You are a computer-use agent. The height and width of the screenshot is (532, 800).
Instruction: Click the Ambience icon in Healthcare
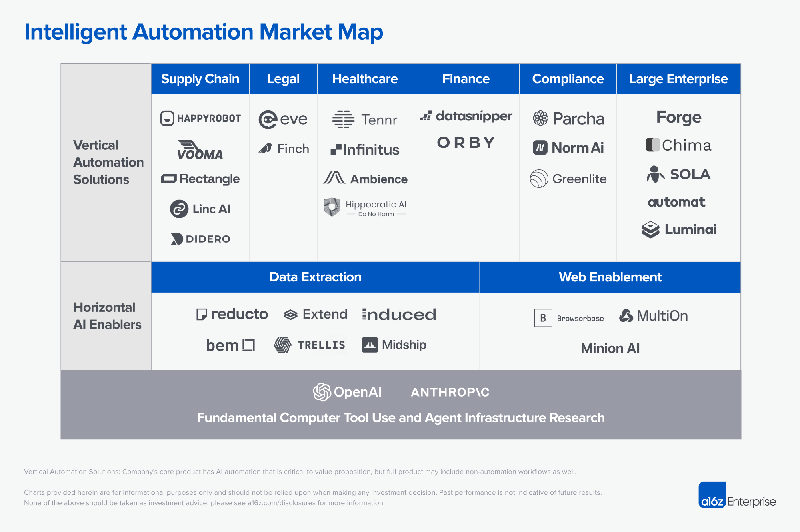tap(337, 179)
